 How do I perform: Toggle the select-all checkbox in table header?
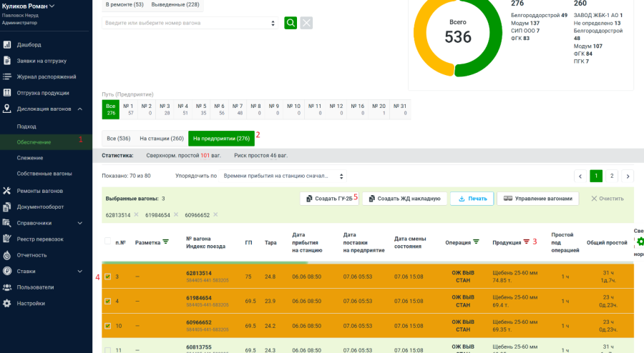107,242
